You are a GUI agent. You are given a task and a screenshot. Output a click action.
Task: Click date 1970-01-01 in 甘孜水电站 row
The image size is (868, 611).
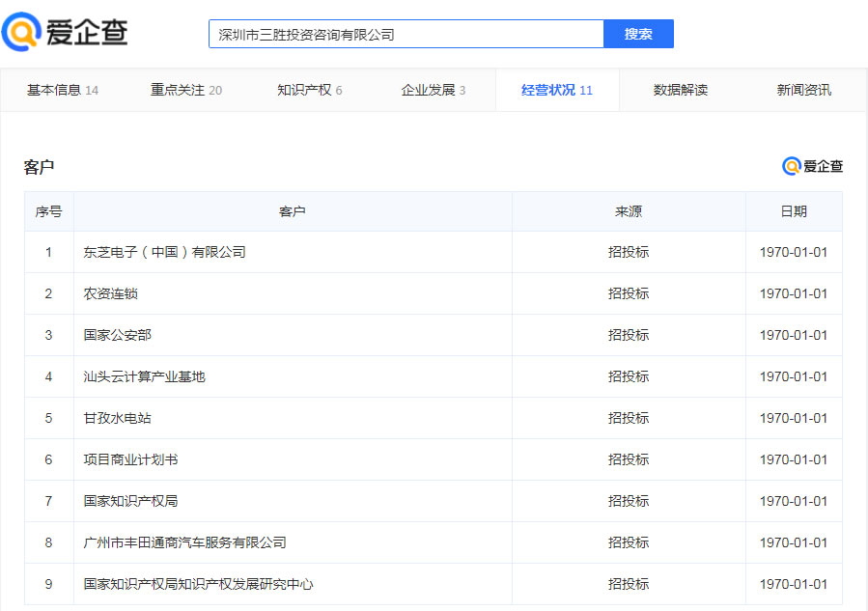(x=794, y=418)
